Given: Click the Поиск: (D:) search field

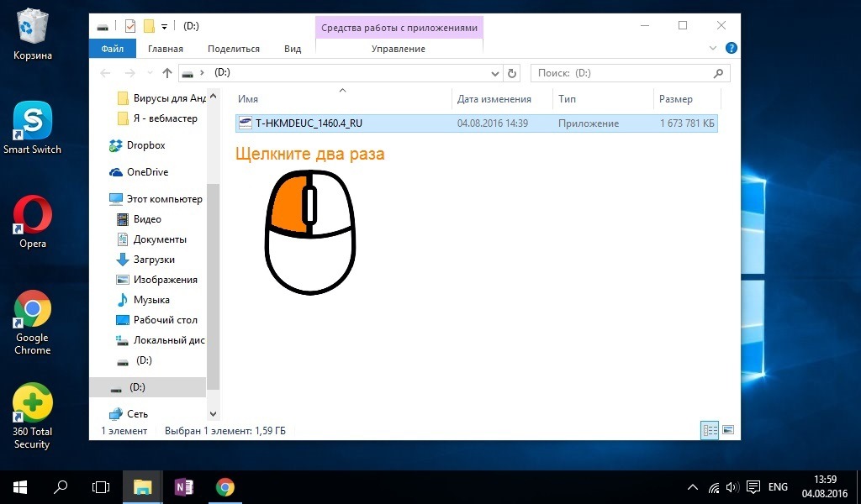Looking at the screenshot, I should 631,73.
